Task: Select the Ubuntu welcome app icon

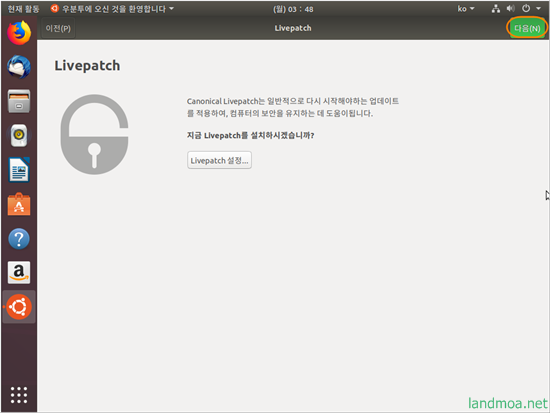Action: [x=19, y=307]
